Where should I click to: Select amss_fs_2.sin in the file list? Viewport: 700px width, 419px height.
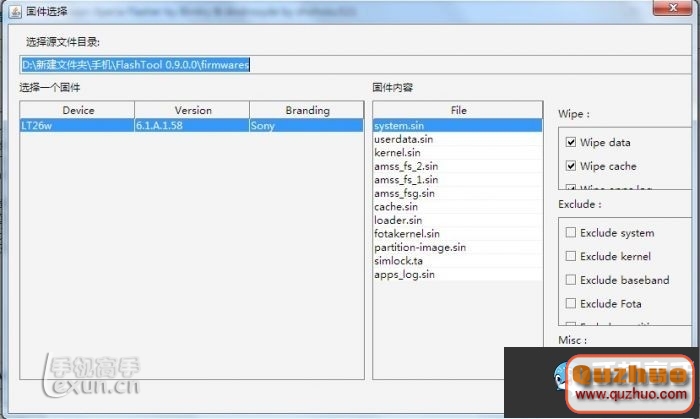click(458, 166)
